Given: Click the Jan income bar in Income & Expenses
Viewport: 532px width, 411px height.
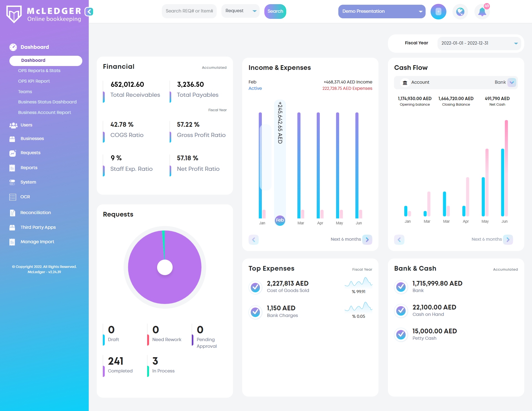Looking at the screenshot, I should 260,165.
